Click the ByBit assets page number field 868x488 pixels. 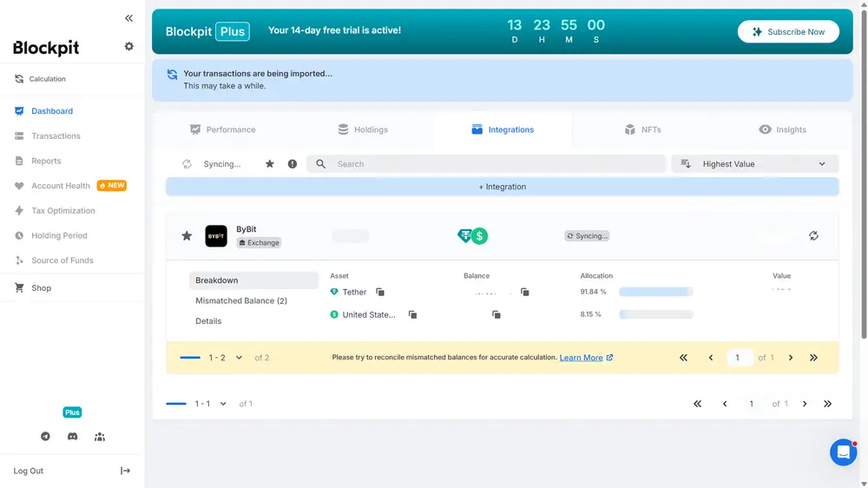coord(740,358)
